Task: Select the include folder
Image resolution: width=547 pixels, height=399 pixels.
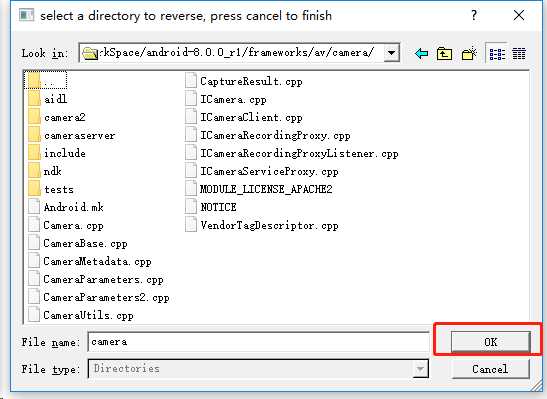Action: (57, 153)
